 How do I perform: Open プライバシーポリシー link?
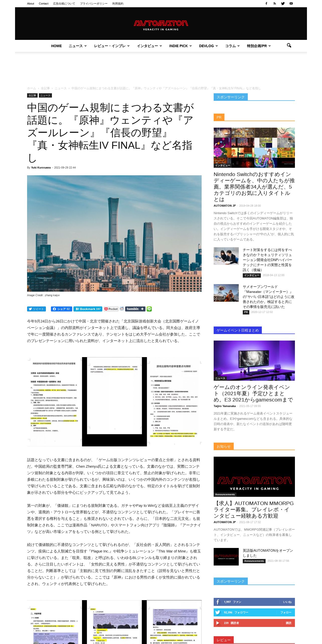coord(94,4)
